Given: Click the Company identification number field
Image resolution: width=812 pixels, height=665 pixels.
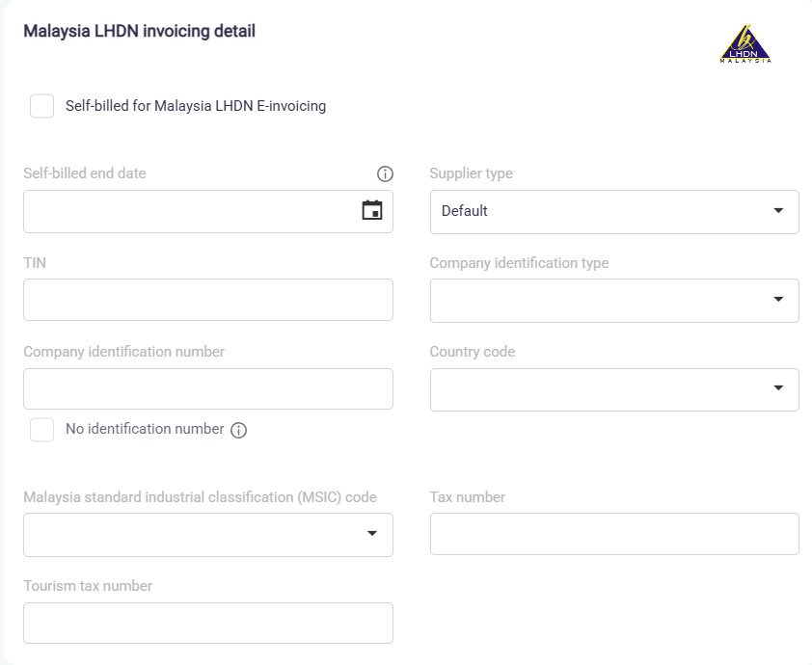Looking at the screenshot, I should click(207, 388).
